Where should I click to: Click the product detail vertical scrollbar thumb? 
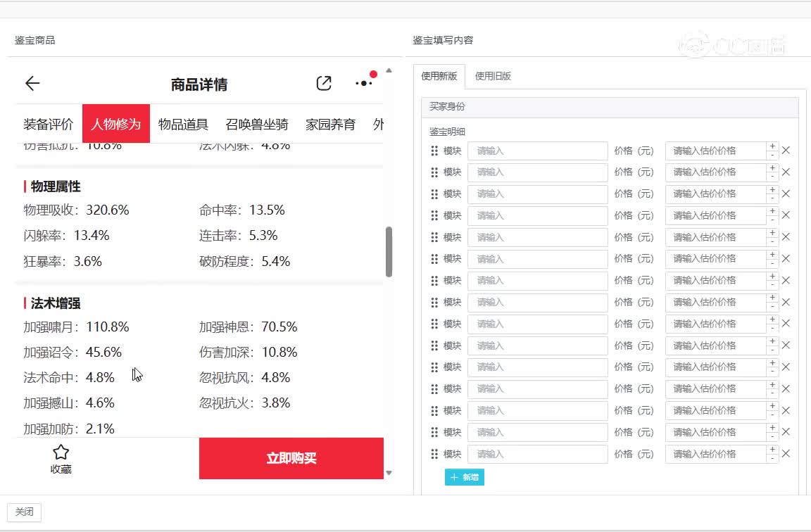click(389, 251)
